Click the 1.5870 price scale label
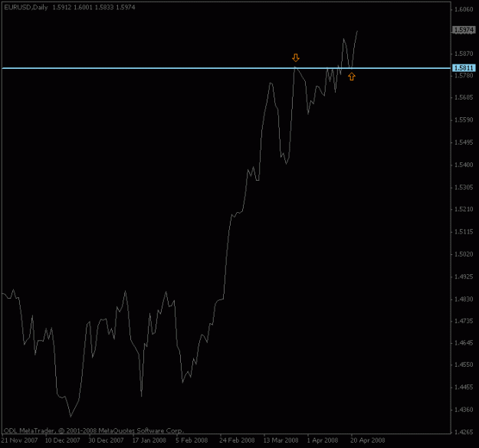This screenshot has width=479, height=448. 464,54
